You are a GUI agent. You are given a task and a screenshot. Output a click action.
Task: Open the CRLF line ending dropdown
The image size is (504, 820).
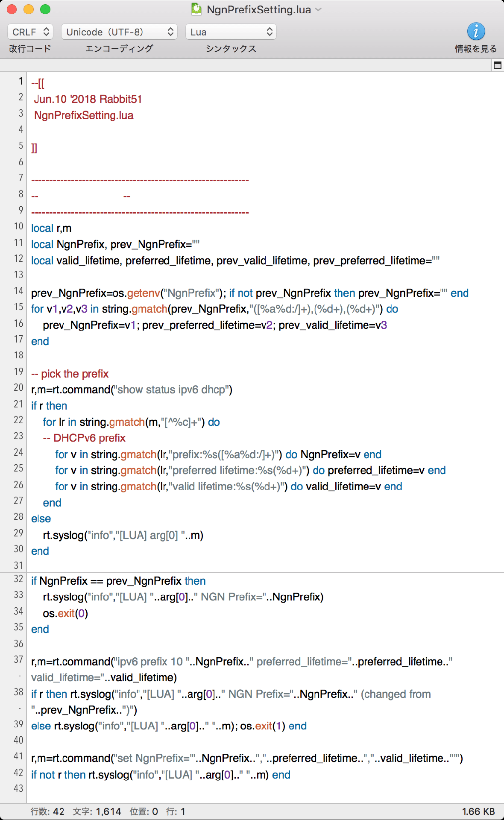(x=30, y=32)
